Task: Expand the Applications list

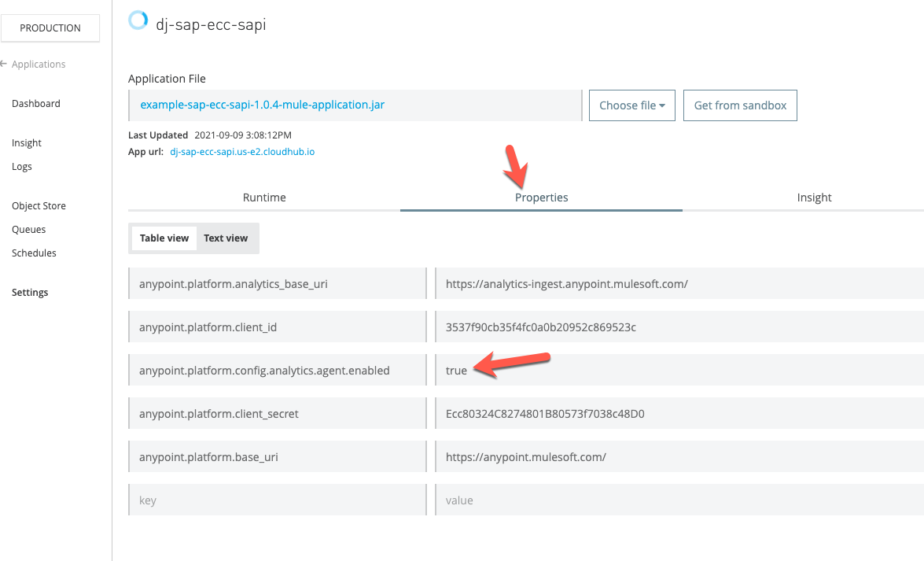Action: [38, 64]
